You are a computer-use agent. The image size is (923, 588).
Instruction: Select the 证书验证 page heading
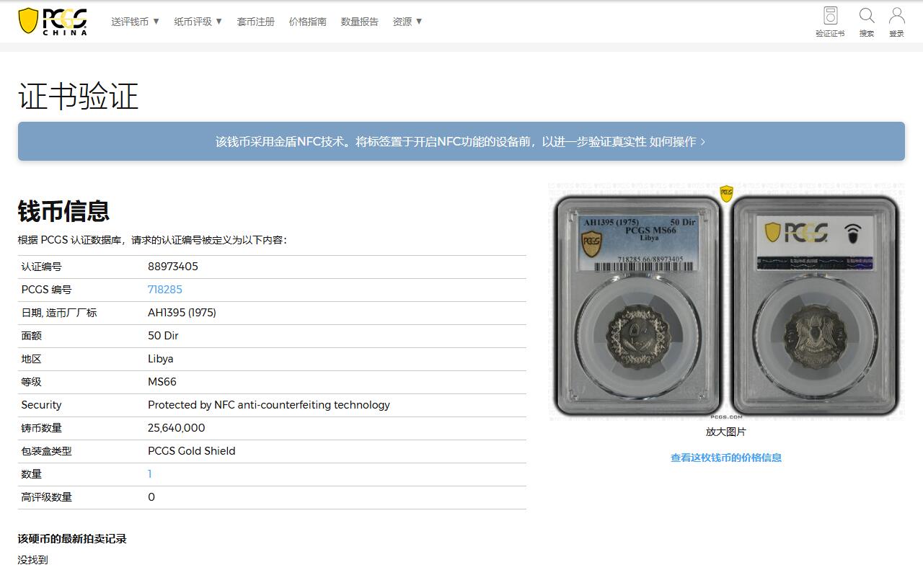78,97
